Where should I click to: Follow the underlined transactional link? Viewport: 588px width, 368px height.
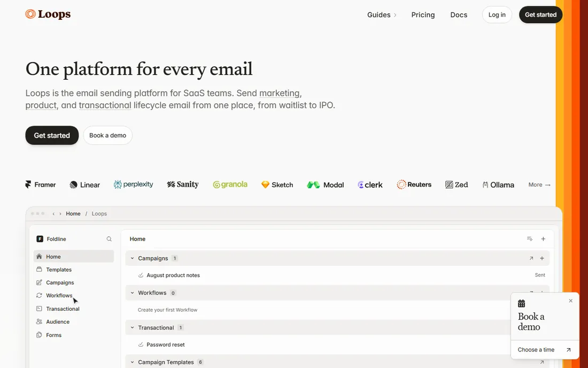105,105
